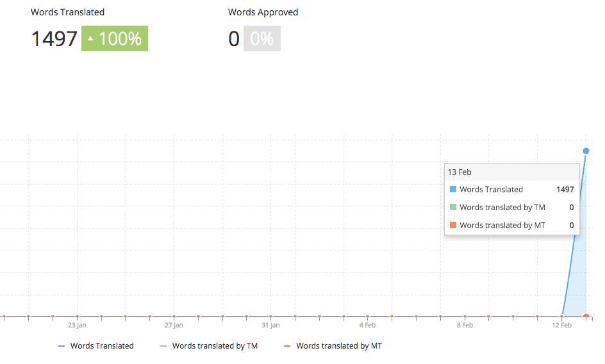Click the Words Translated heading
This screenshot has height=364, width=605.
(67, 12)
